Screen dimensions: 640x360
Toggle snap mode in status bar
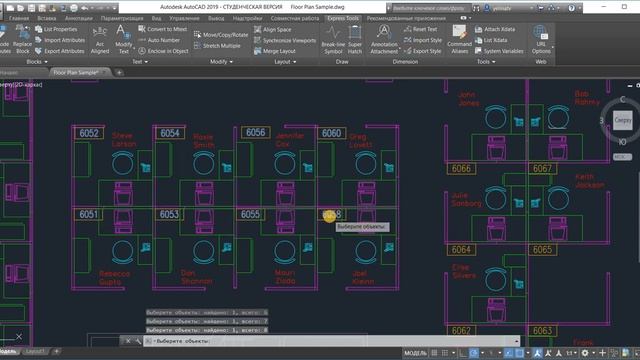pos(445,353)
